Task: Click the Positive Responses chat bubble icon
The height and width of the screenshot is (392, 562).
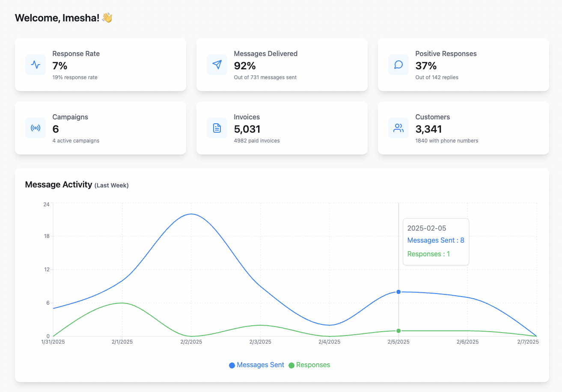Action: 398,65
